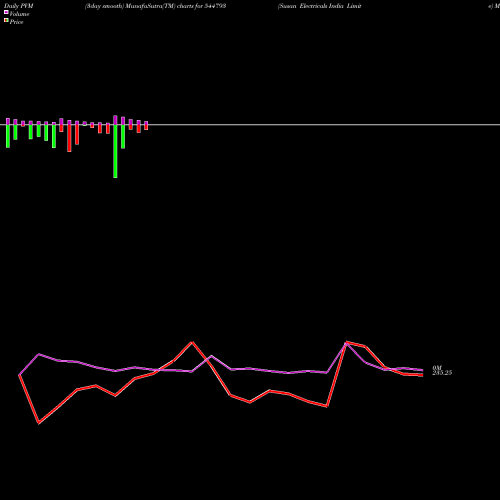Click the '(3day smooth) MunafaSutra(TM) charts for 544793' text
The width and height of the screenshot is (500, 500).
click(x=155, y=6)
